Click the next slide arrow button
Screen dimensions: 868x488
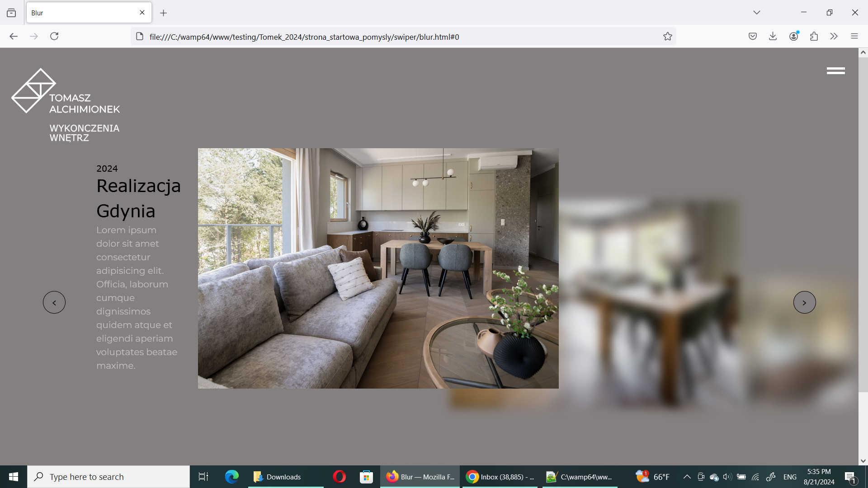804,302
